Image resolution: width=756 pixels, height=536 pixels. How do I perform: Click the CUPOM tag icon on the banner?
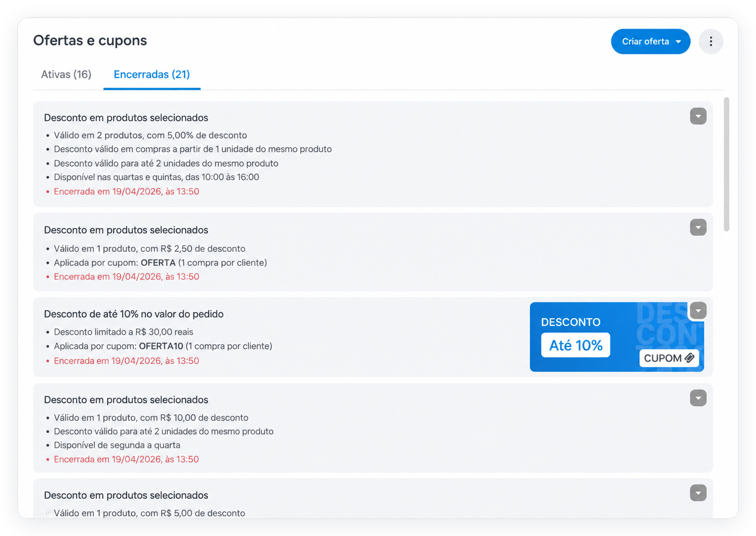pos(689,358)
